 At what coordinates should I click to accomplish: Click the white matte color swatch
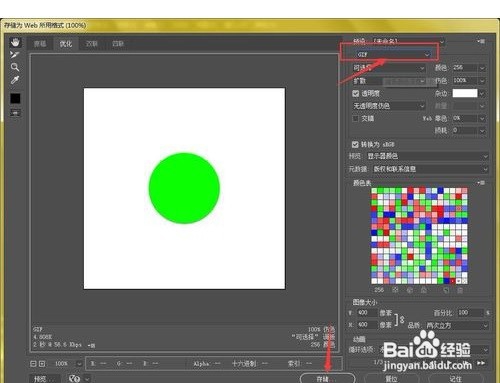pos(465,93)
